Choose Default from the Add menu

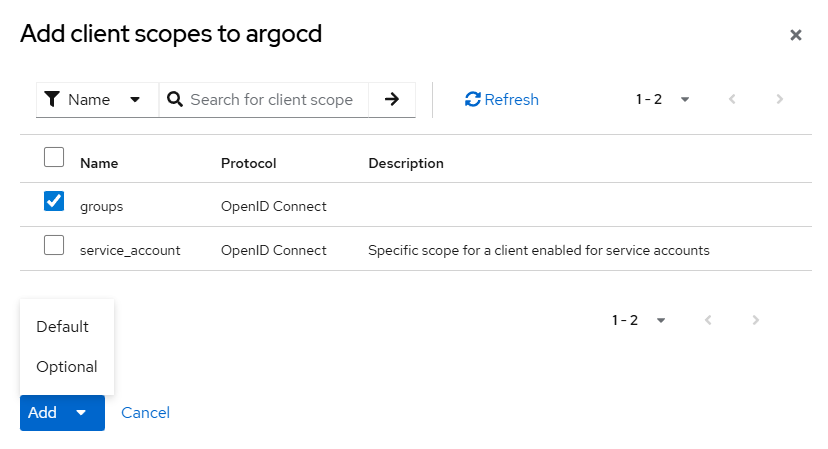coord(63,327)
